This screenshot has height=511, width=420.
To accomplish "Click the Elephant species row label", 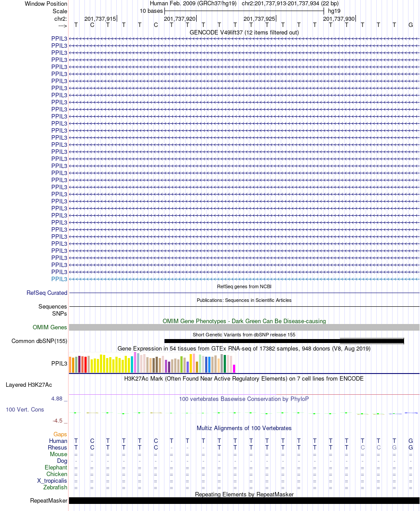I will 56,468.
